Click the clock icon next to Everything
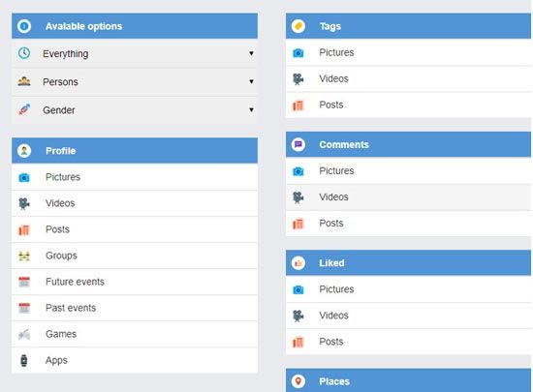Image resolution: width=533 pixels, height=392 pixels. click(x=24, y=53)
